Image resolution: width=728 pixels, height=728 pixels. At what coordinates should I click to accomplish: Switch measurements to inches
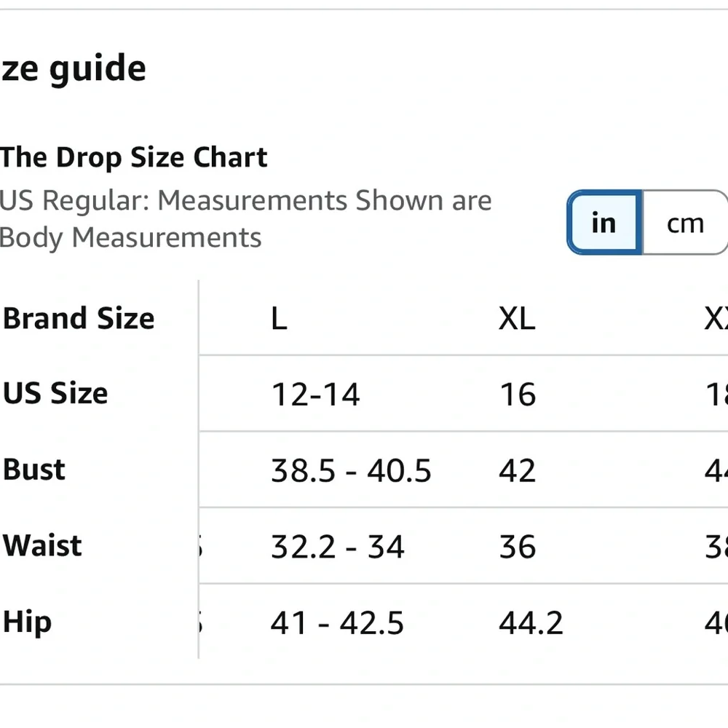coord(604,223)
